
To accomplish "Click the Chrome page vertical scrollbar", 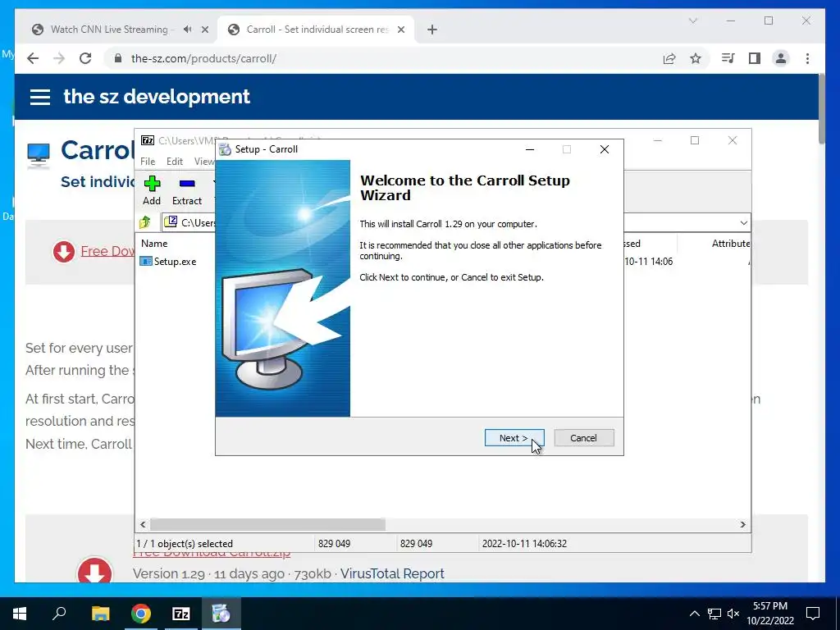I will click(x=822, y=110).
